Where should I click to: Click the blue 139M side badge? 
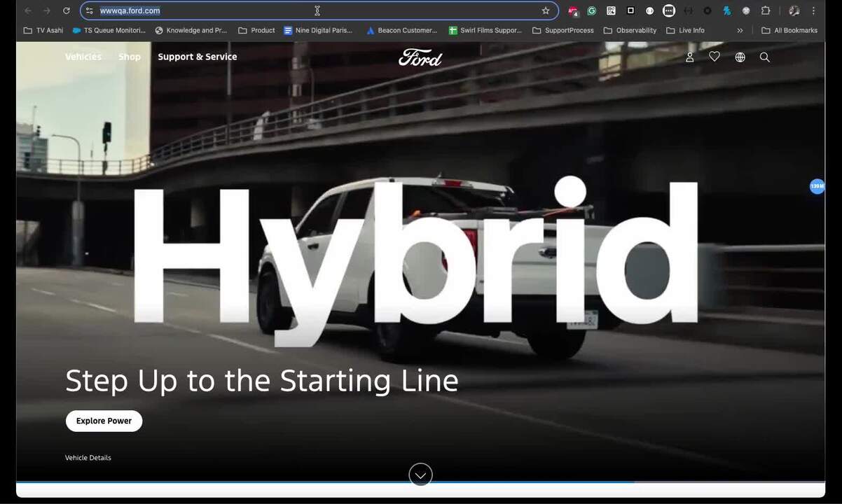click(817, 186)
